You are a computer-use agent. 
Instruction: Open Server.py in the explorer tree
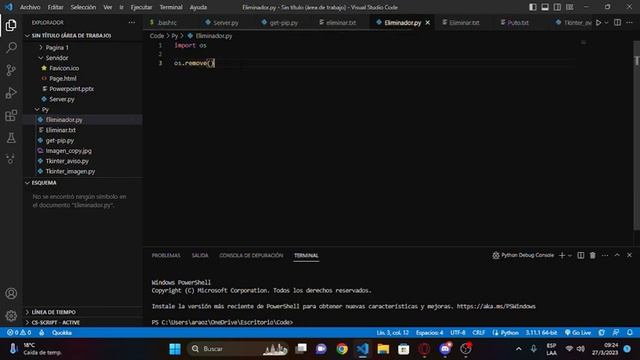[62, 99]
